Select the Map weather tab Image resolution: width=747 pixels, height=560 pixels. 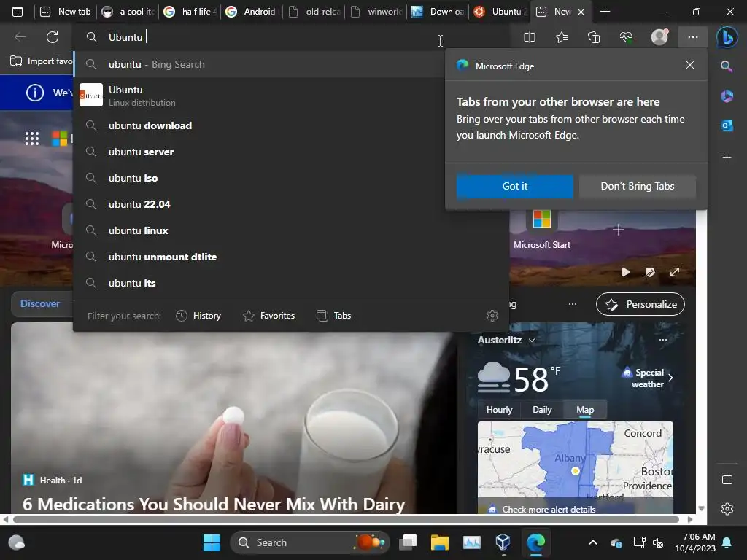click(585, 410)
